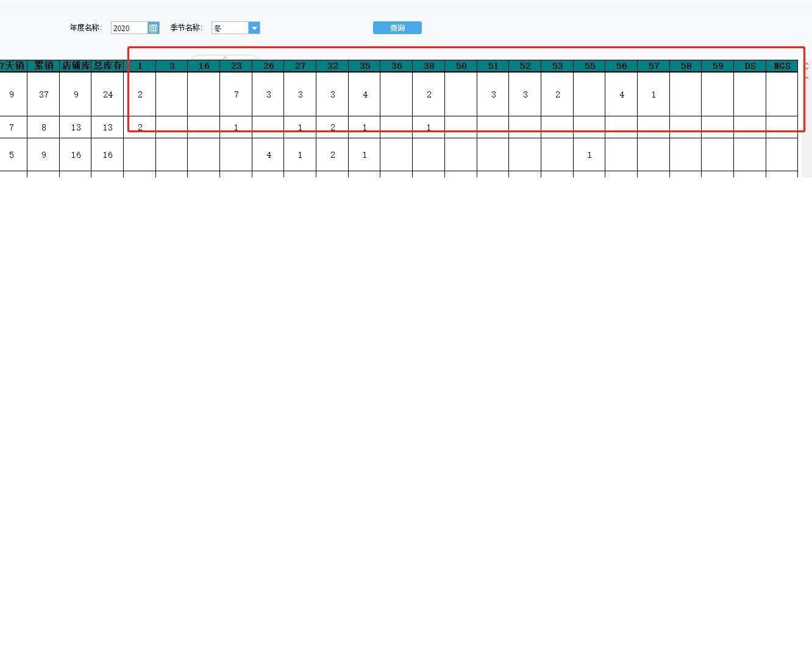Select cell 13 in the 店铺库 column

click(x=76, y=127)
